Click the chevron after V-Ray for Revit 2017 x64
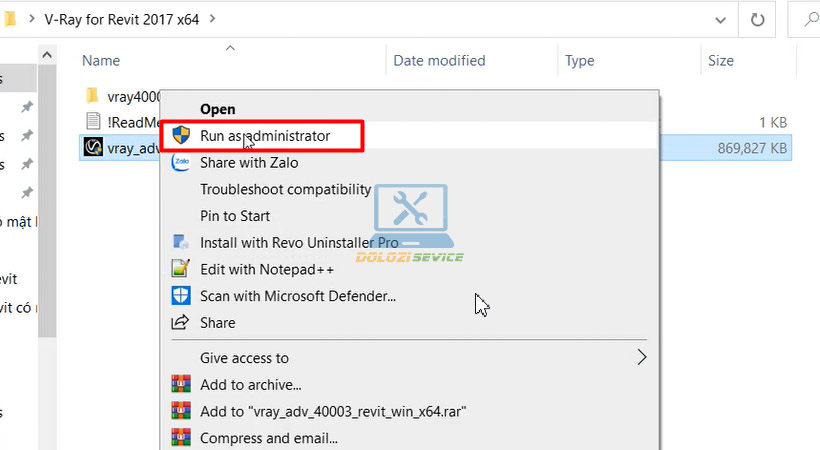This screenshot has width=820, height=450. point(211,18)
